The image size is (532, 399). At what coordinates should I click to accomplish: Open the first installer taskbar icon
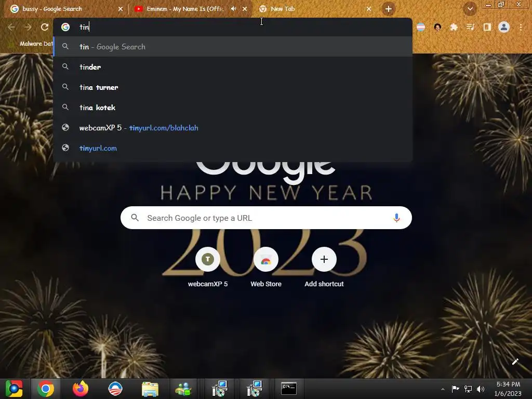220,389
